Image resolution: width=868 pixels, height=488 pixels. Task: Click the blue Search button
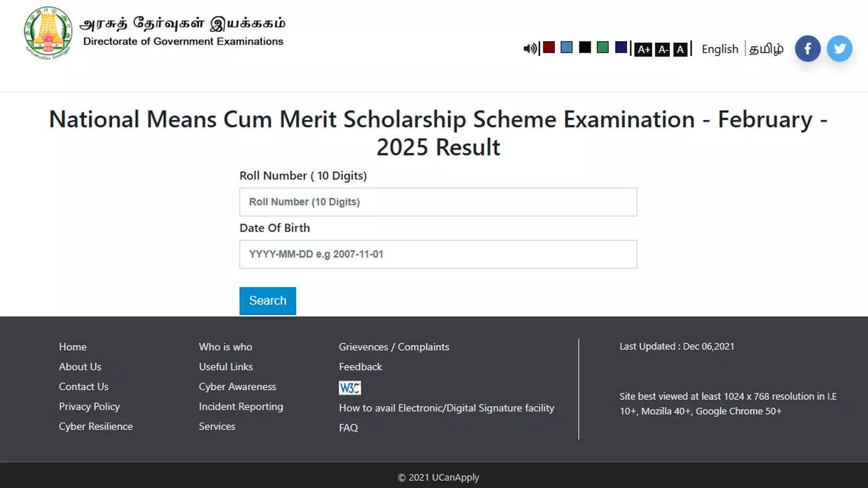click(x=267, y=301)
